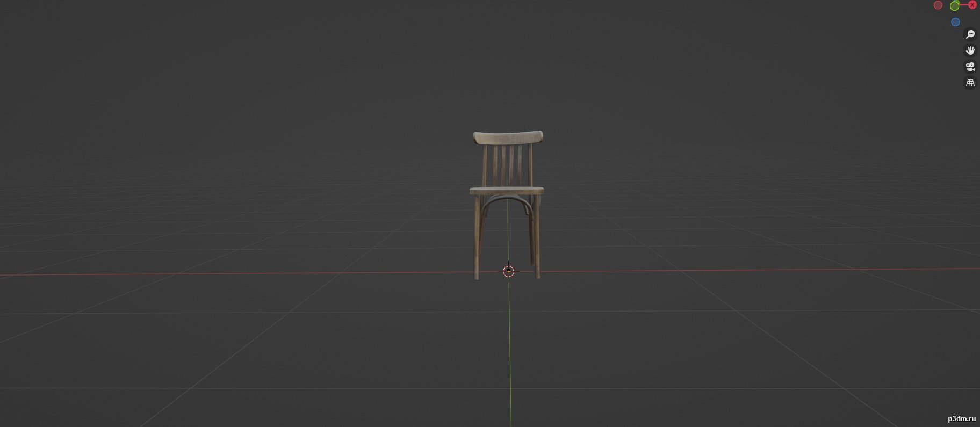The width and height of the screenshot is (980, 427).
Task: Switch perspective/orthographic via grid icon
Action: (x=970, y=83)
